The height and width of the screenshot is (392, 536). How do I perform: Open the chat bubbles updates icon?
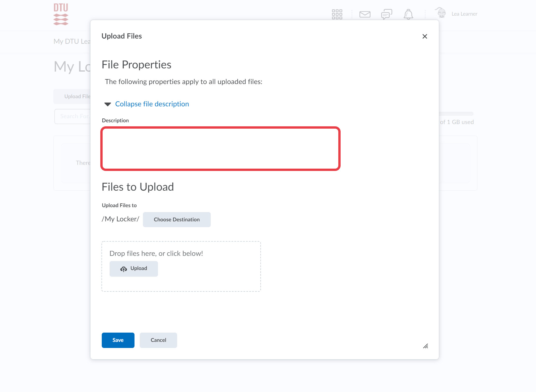tap(386, 14)
